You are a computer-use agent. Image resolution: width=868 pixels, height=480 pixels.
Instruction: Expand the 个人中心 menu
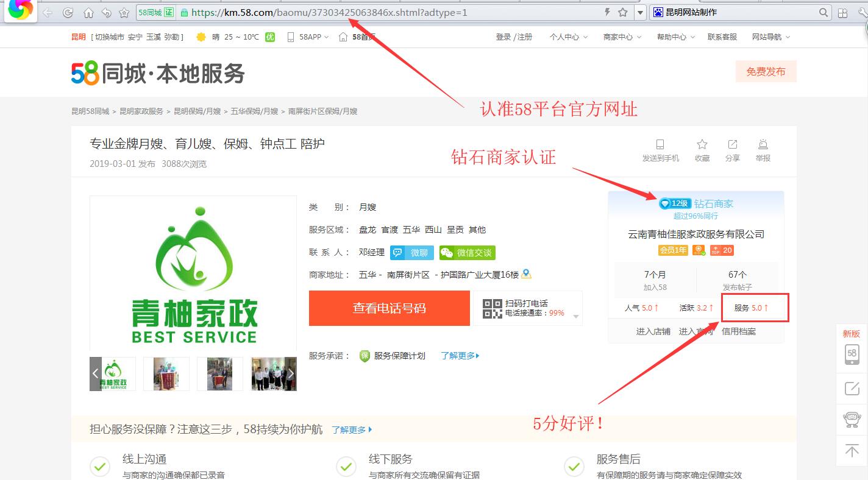[x=568, y=37]
